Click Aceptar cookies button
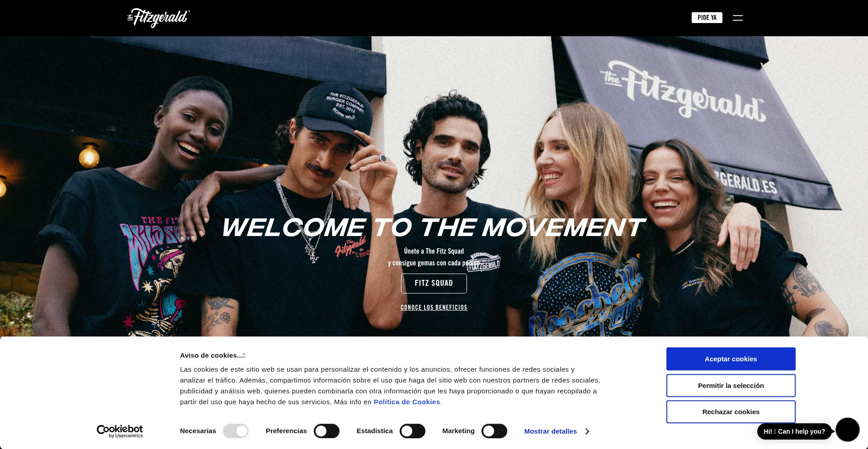This screenshot has height=449, width=868. point(731,359)
